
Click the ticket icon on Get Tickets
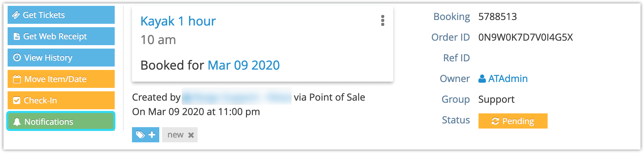[16, 15]
